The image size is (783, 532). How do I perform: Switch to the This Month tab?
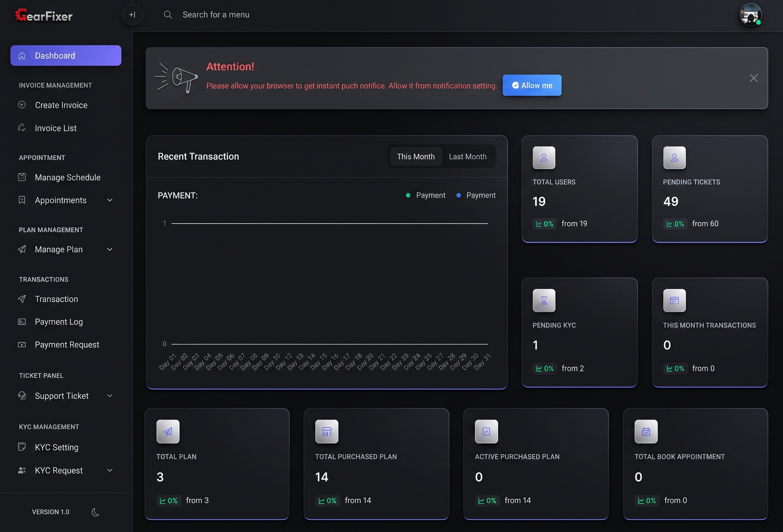416,157
